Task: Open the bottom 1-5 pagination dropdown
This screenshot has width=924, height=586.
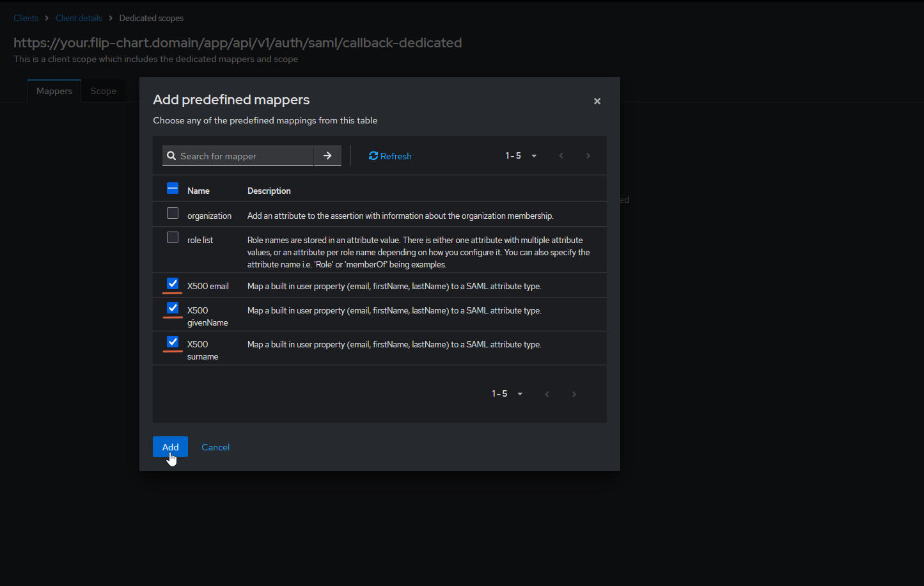Action: pyautogui.click(x=507, y=393)
